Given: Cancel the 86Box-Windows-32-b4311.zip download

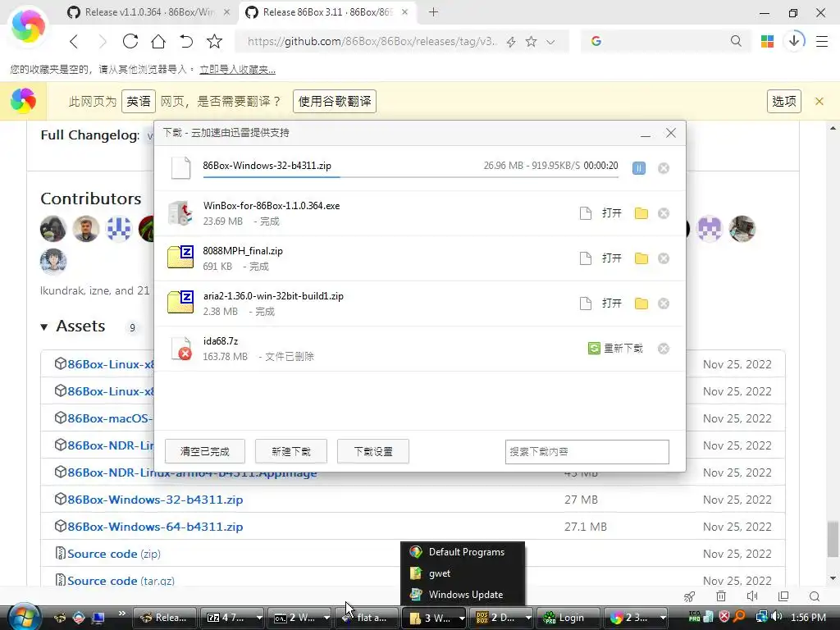Looking at the screenshot, I should coord(663,168).
